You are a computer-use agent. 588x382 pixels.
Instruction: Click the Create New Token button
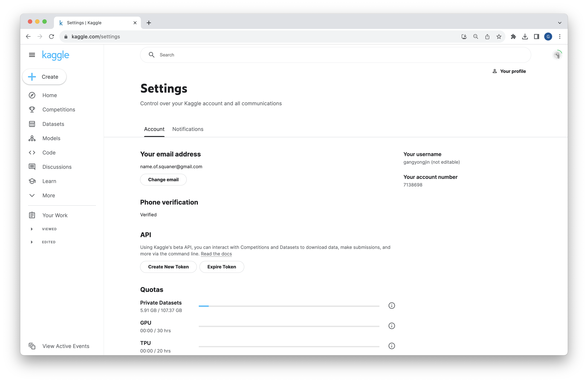168,267
